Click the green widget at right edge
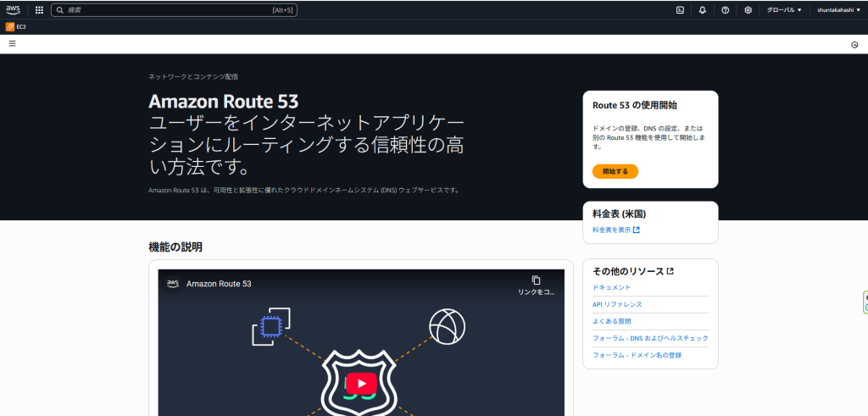868x416 pixels. (865, 302)
